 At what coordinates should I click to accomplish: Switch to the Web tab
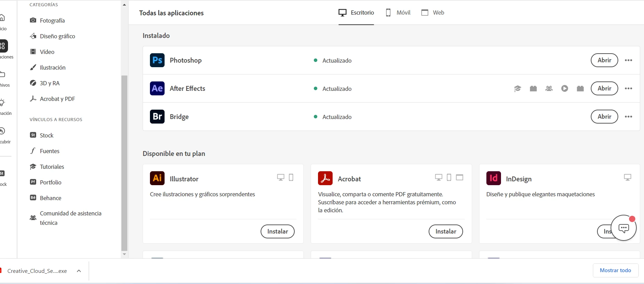point(432,13)
